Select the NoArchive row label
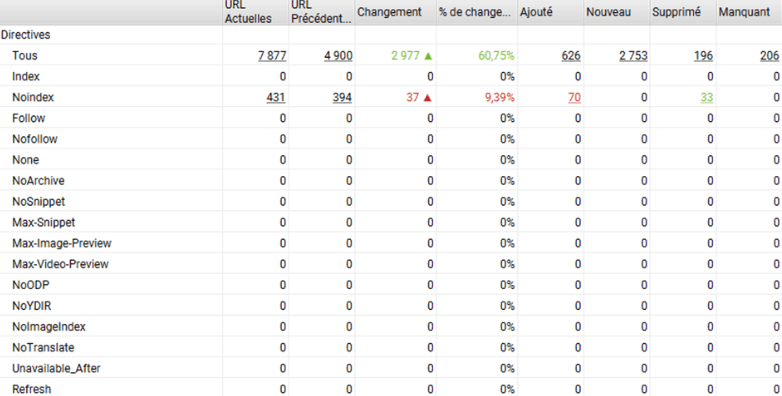 coord(38,181)
